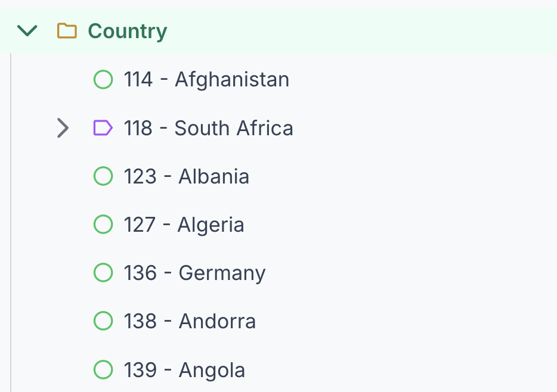Click the green circle icon beside Angola
The width and height of the screenshot is (557, 392).
click(103, 369)
